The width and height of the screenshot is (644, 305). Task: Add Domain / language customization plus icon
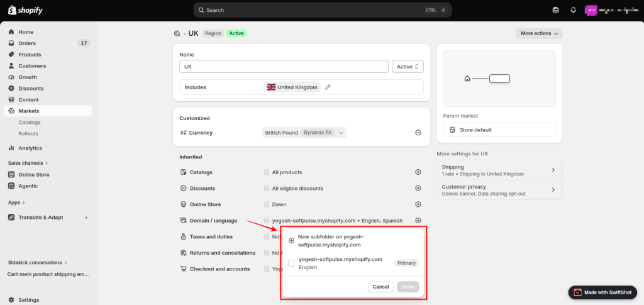pyautogui.click(x=418, y=220)
